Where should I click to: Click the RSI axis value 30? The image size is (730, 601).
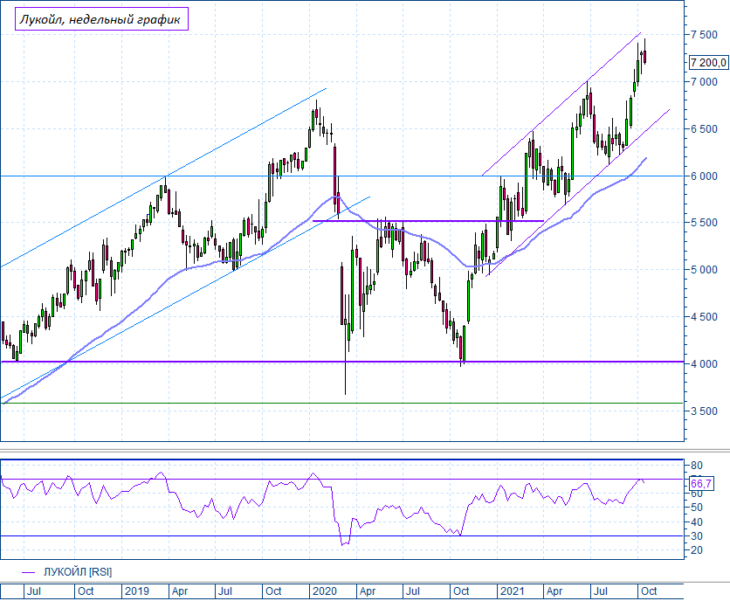[x=696, y=536]
